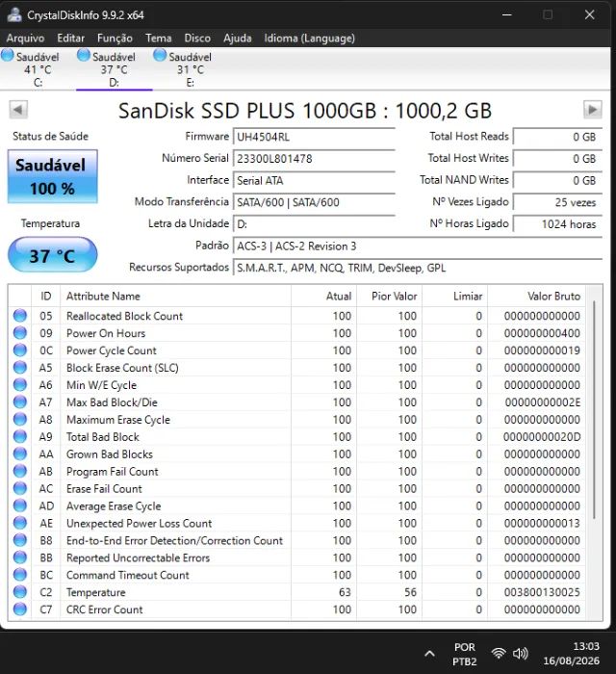This screenshot has height=674, width=616.
Task: Switch to drive E: at 31 °C
Action: click(x=191, y=68)
